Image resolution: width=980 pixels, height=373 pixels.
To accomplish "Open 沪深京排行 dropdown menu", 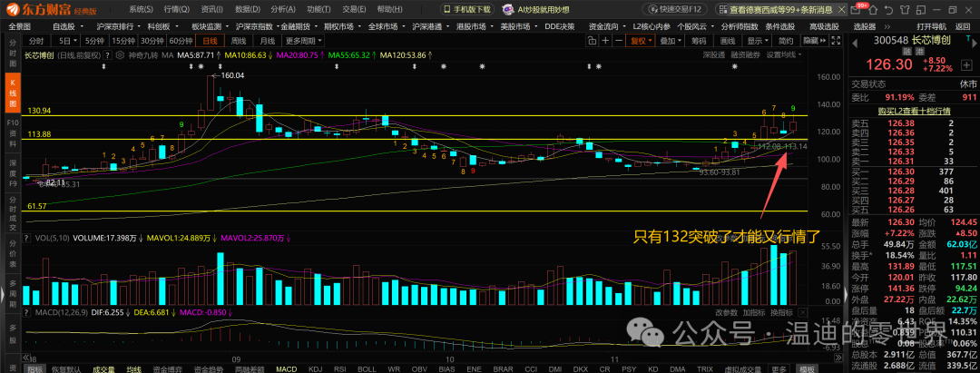I will coord(119,26).
